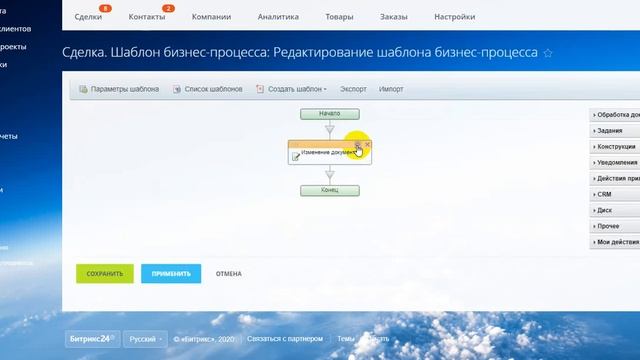
Task: Click the edit-document icon in the action block
Action: (x=296, y=157)
